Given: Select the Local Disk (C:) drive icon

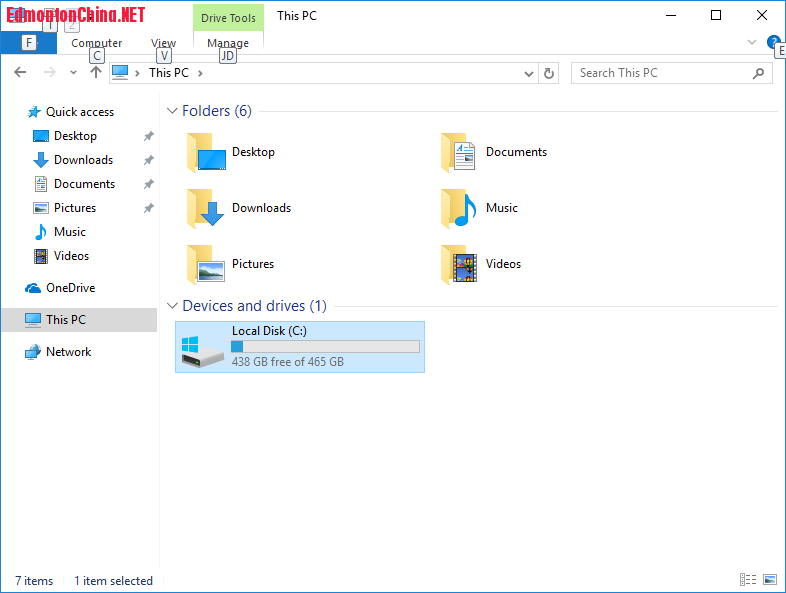Looking at the screenshot, I should pos(204,348).
